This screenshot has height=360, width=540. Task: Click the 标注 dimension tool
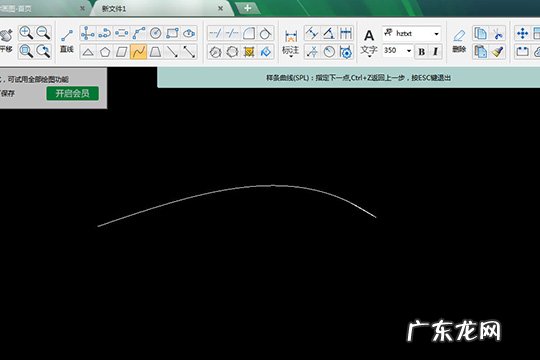[291, 41]
